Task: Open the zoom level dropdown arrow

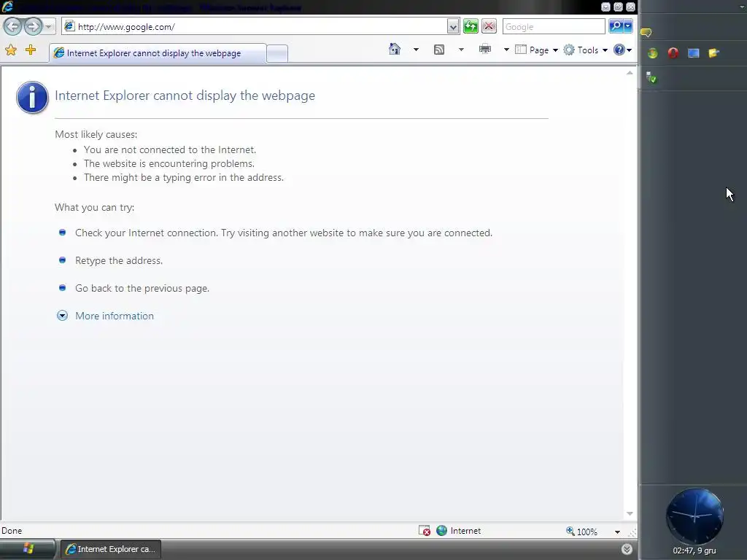Action: [x=617, y=532]
